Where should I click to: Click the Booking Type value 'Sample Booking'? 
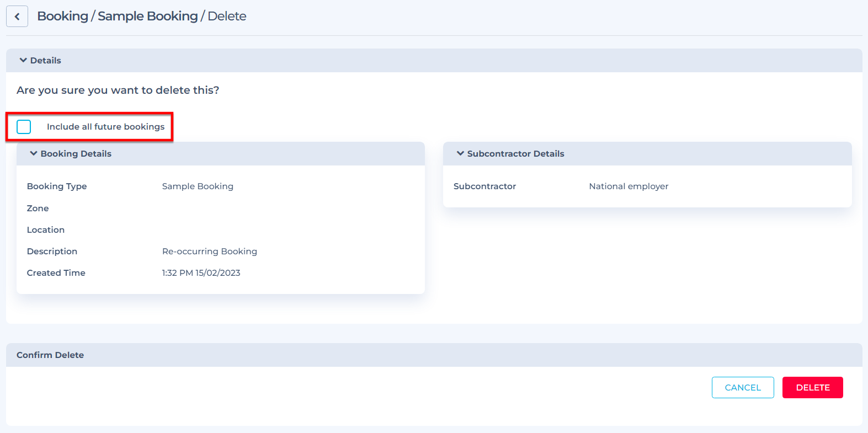click(198, 186)
